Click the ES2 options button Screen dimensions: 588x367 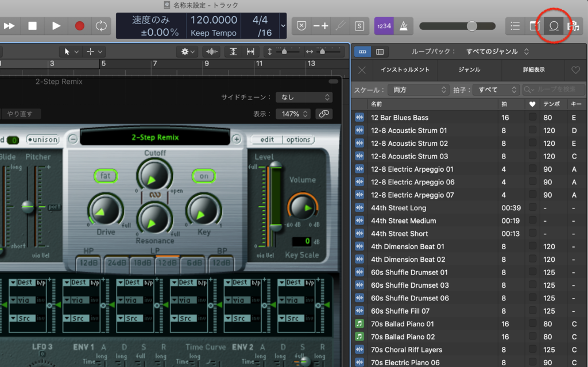[x=298, y=140]
